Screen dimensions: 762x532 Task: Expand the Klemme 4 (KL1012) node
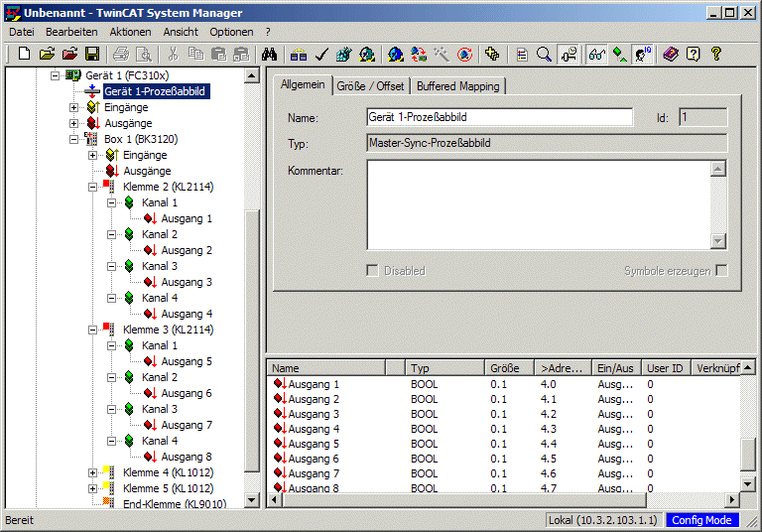click(93, 472)
